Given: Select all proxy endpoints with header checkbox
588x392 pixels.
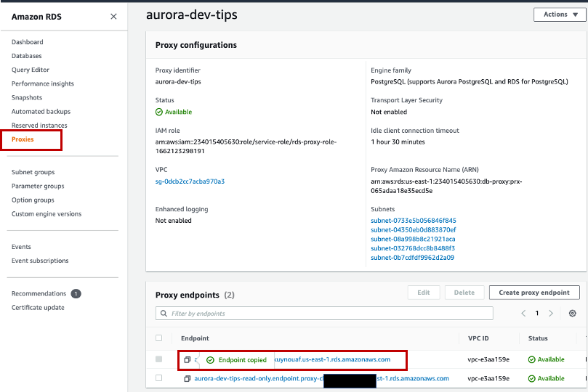Looking at the screenshot, I should [x=159, y=338].
